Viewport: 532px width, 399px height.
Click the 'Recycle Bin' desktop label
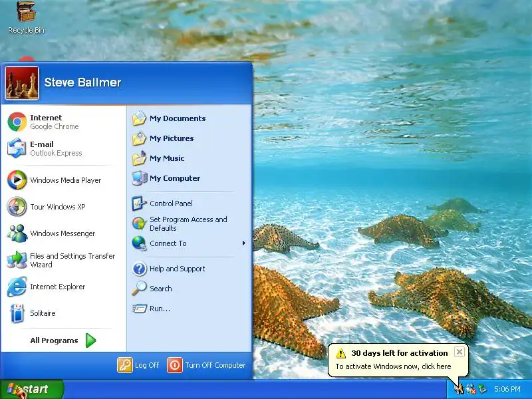point(26,30)
